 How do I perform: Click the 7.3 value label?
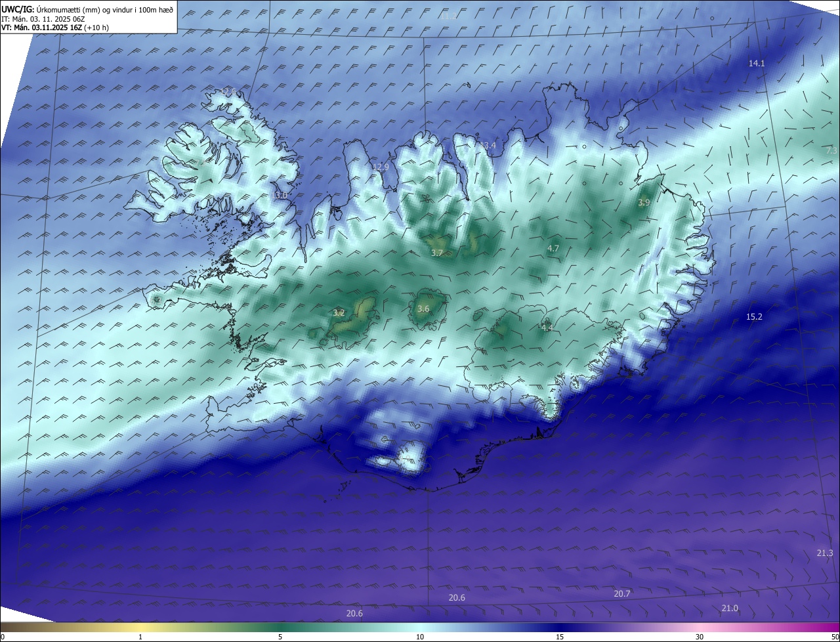click(831, 150)
